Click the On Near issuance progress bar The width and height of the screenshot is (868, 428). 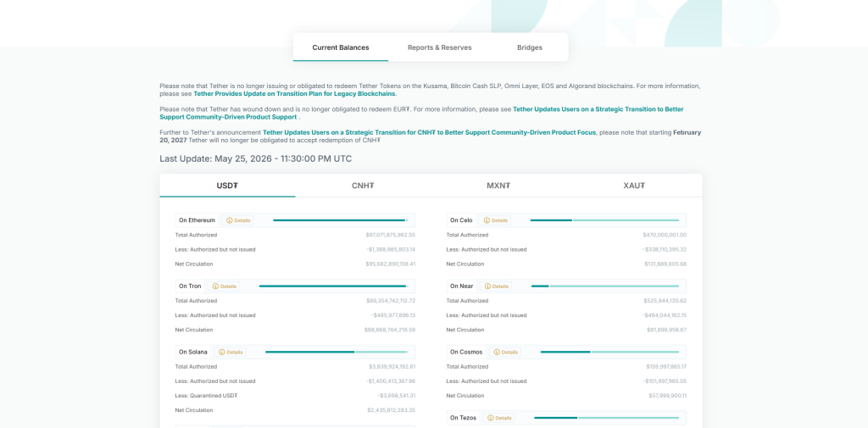click(605, 286)
